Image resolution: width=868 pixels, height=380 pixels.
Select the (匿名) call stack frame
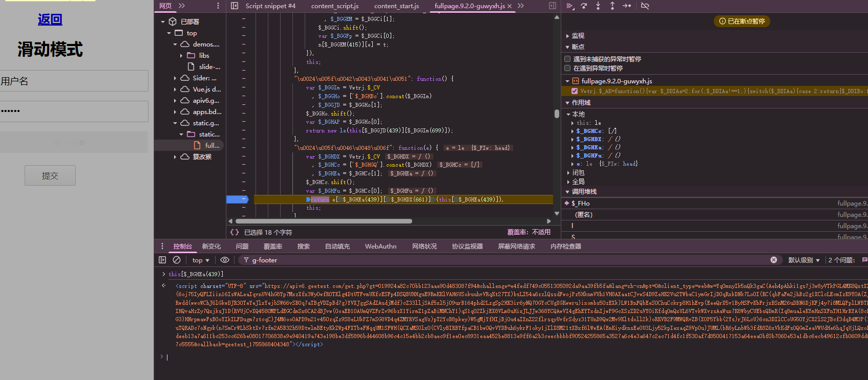click(x=714, y=215)
